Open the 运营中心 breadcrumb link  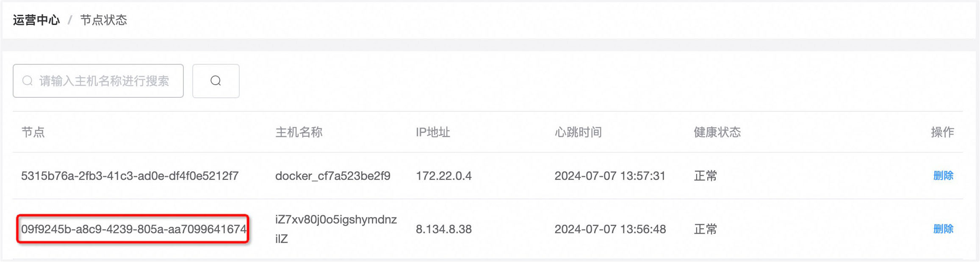tap(36, 19)
